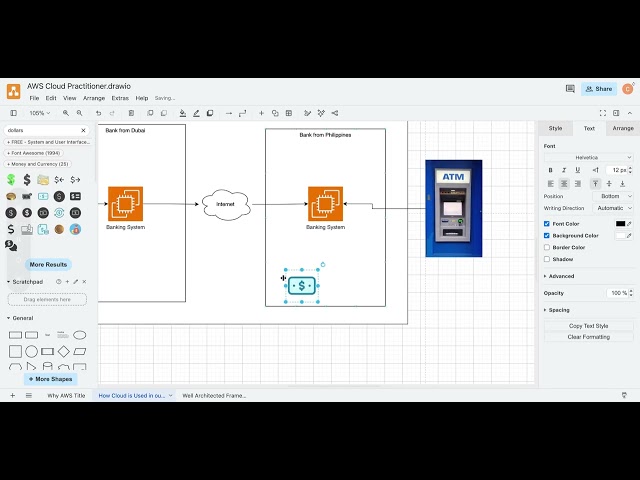Viewport: 640px width, 480px height.
Task: Set vertical alignment to bottom
Action: 622,184
